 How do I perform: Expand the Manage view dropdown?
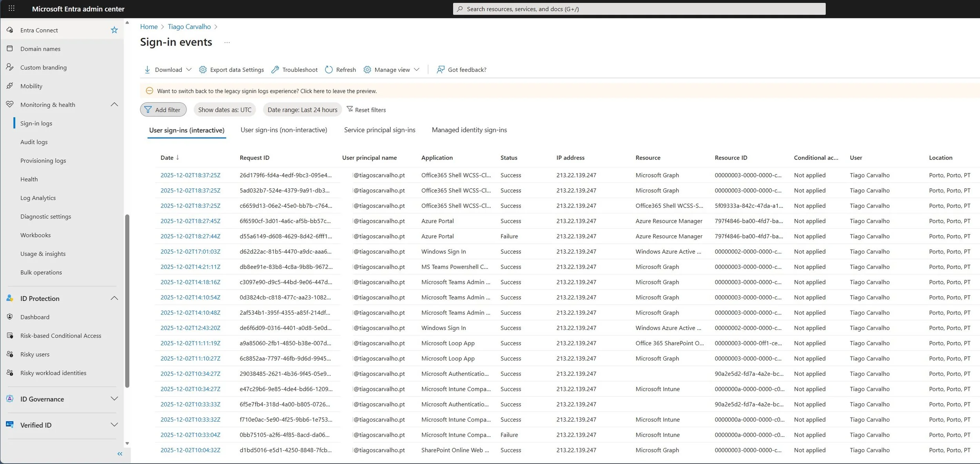(417, 69)
